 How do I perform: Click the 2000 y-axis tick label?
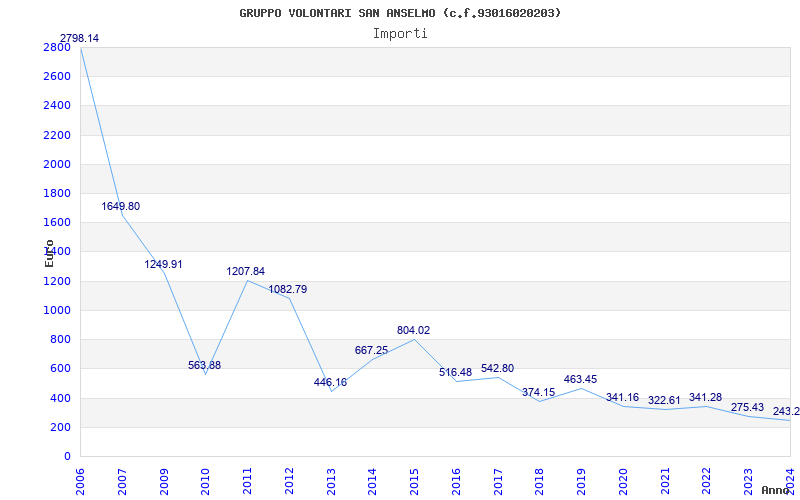[x=57, y=164]
